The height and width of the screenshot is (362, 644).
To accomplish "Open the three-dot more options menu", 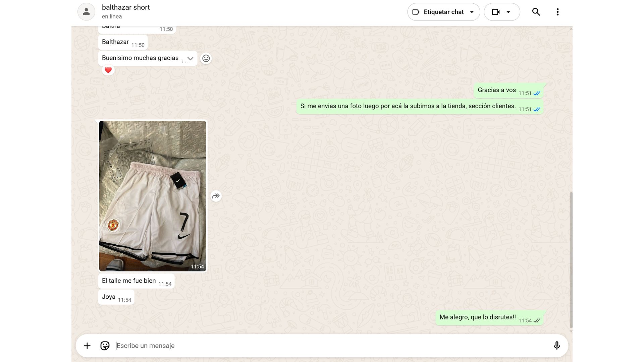I will [x=557, y=12].
